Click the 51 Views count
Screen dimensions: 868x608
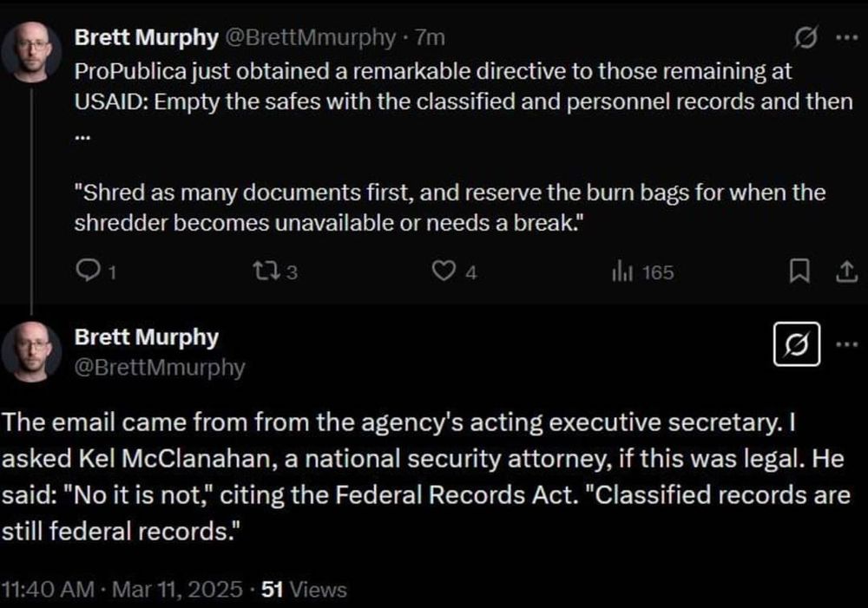click(304, 590)
